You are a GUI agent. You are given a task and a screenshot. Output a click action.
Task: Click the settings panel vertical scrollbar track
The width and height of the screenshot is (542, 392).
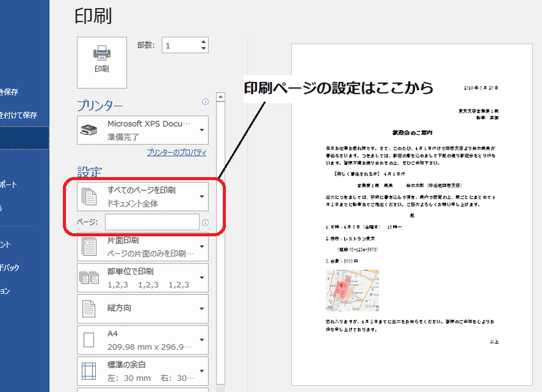point(220,242)
